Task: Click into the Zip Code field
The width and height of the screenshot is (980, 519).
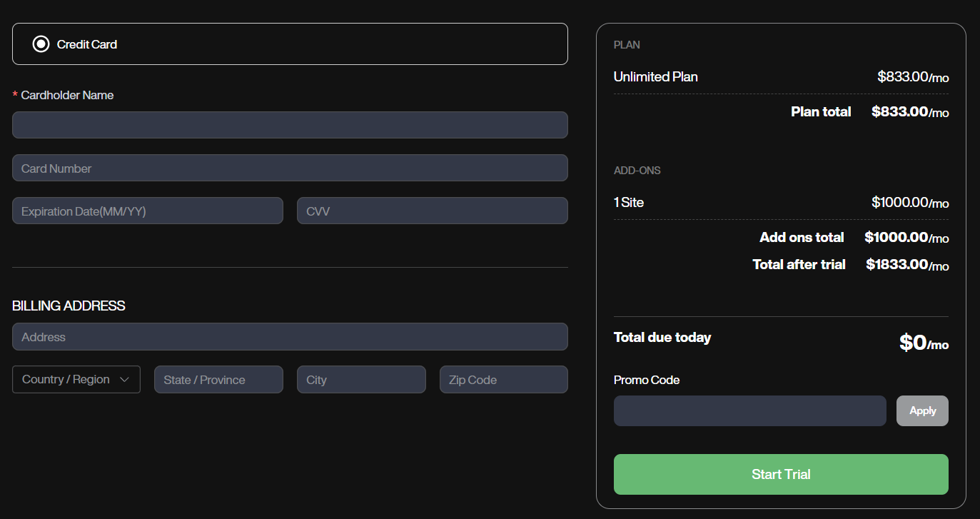Action: (x=503, y=380)
